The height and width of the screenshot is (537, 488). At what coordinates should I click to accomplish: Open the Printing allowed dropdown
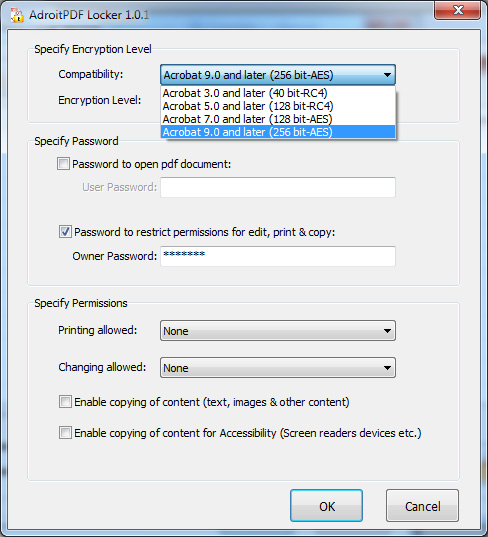[x=278, y=330]
